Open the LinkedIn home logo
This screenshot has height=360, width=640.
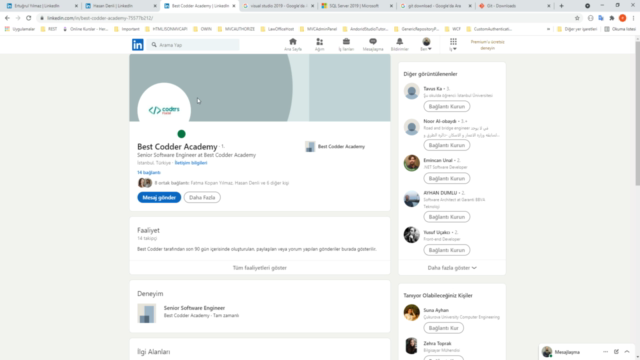pos(138,44)
